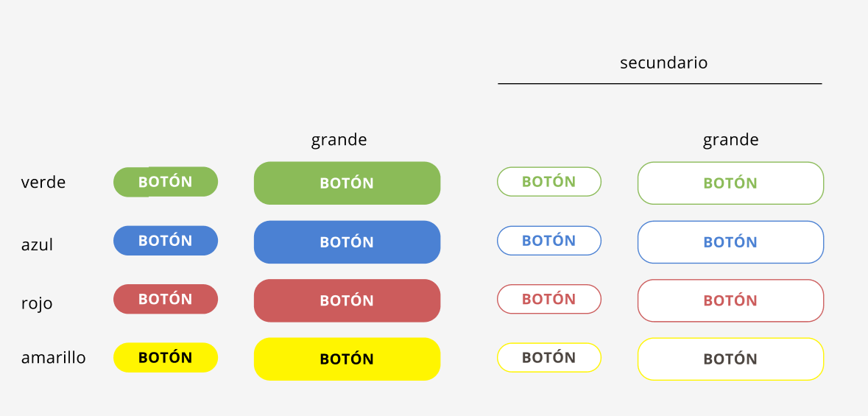Screen dimensions: 868x416
Task: Select the large red outlined secondary button
Action: click(x=730, y=300)
